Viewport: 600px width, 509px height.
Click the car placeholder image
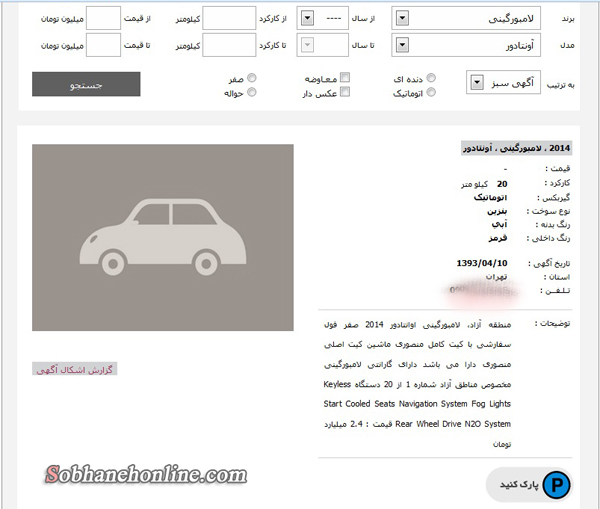click(x=163, y=237)
